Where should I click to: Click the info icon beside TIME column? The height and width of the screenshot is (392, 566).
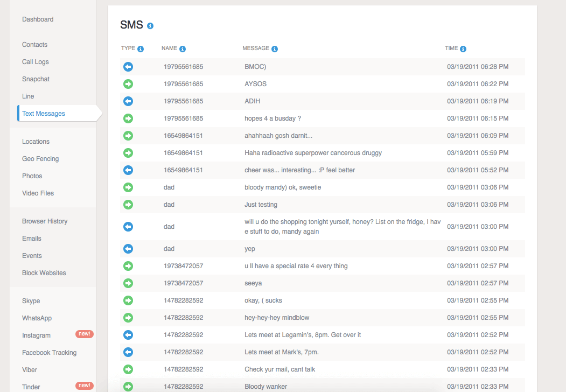[463, 49]
